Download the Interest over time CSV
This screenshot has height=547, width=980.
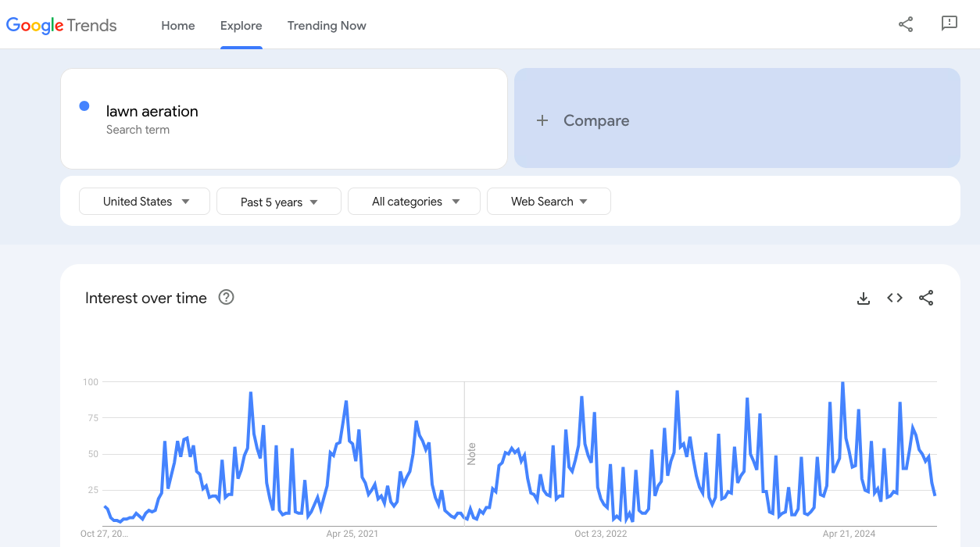click(x=864, y=298)
